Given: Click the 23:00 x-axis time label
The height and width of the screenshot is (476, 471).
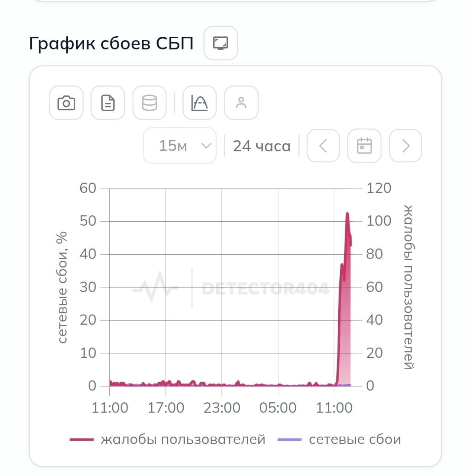Looking at the screenshot, I should [222, 408].
